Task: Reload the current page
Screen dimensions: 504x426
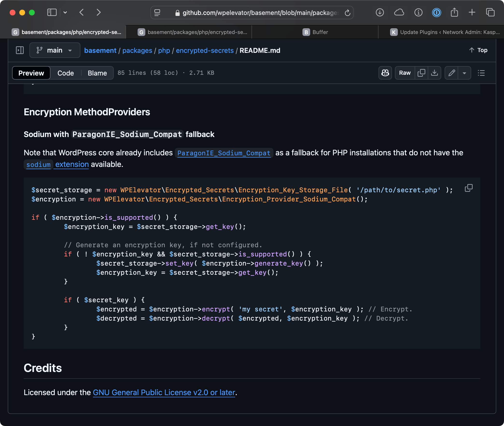Action: point(347,13)
